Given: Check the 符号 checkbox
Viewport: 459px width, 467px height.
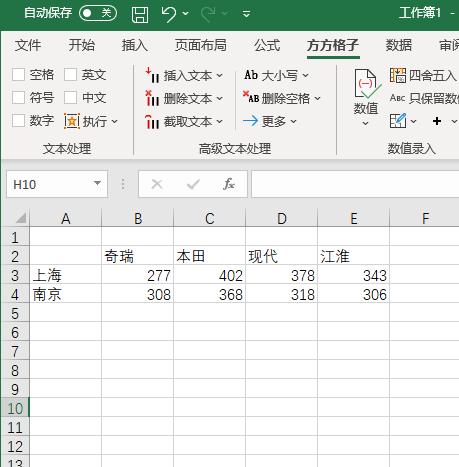Looking at the screenshot, I should point(18,98).
